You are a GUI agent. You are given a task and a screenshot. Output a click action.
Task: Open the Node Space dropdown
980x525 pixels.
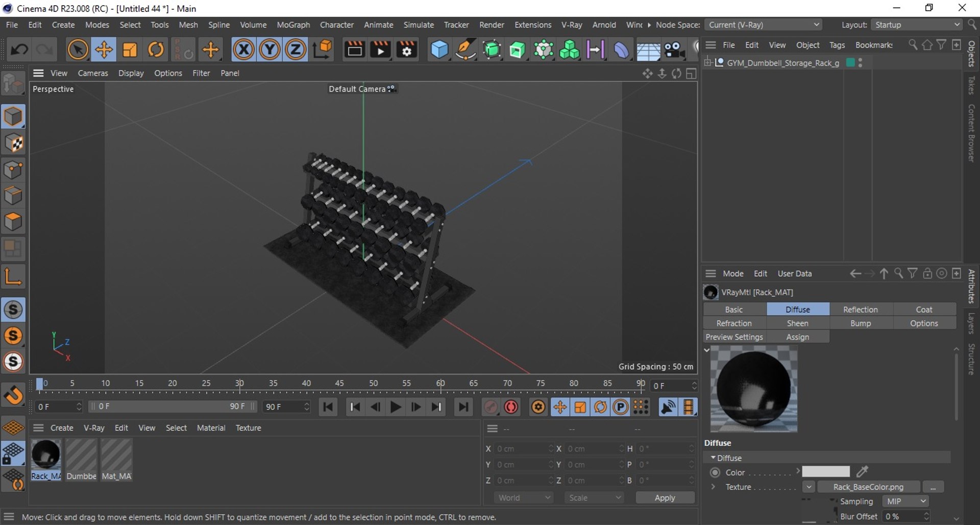(x=764, y=25)
